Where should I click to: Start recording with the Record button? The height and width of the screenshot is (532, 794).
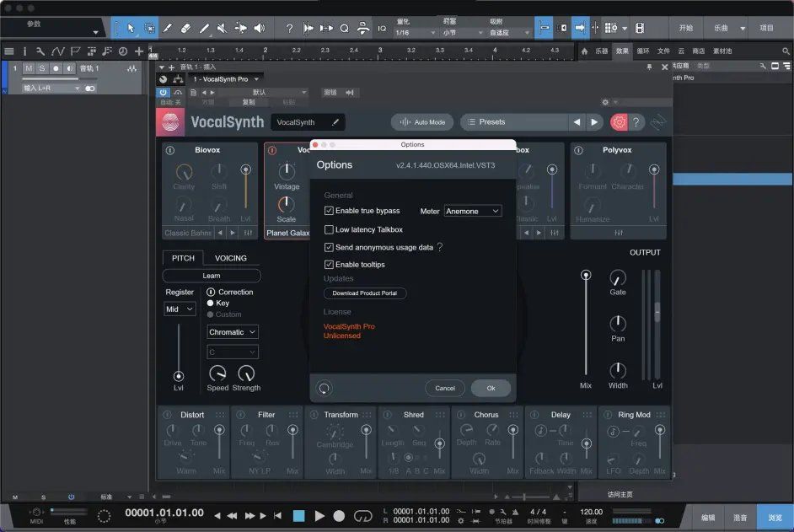tap(339, 516)
